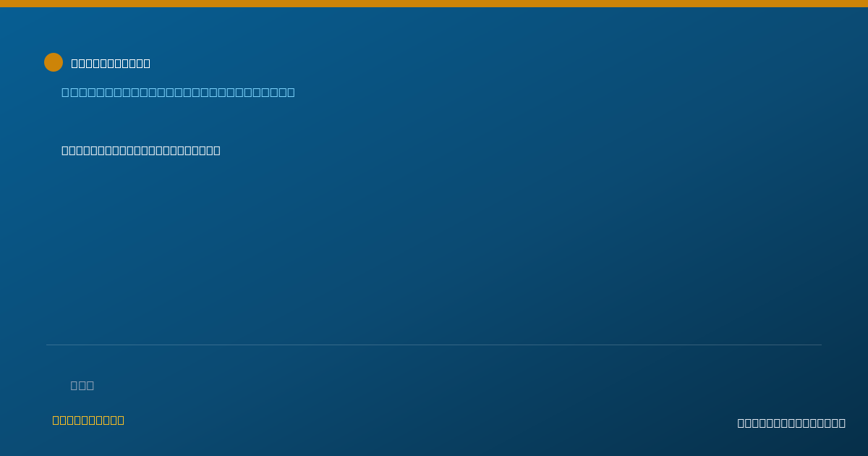This screenshot has height=456, width=868.
Task: Click the first character box of the light-blue subtitle
Action: pyautogui.click(x=65, y=92)
